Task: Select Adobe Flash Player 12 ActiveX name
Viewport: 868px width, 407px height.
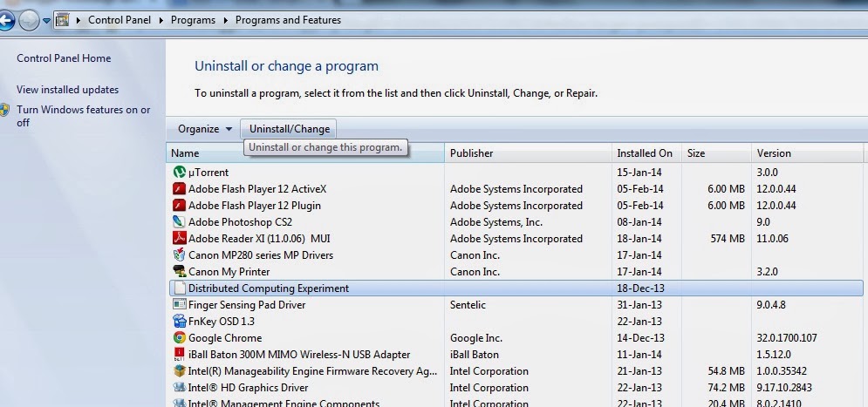Action: coord(257,189)
